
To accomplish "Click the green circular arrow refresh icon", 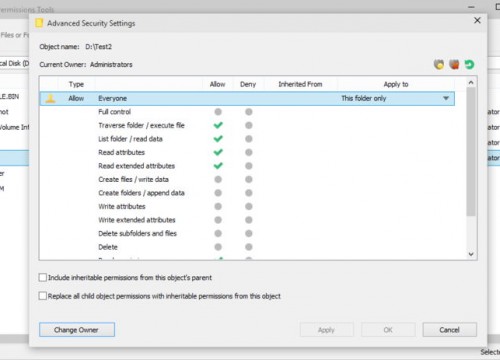I will [x=469, y=64].
